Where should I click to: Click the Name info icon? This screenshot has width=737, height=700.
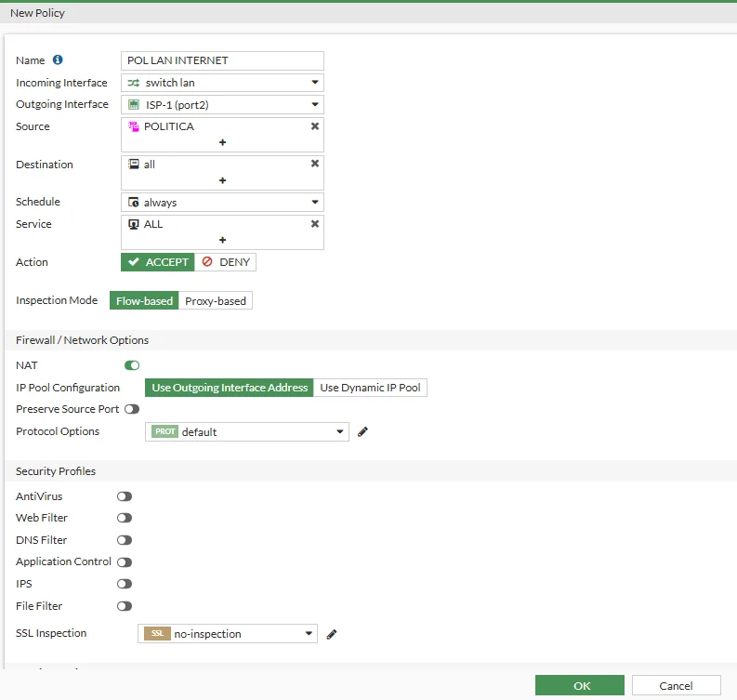coord(58,59)
